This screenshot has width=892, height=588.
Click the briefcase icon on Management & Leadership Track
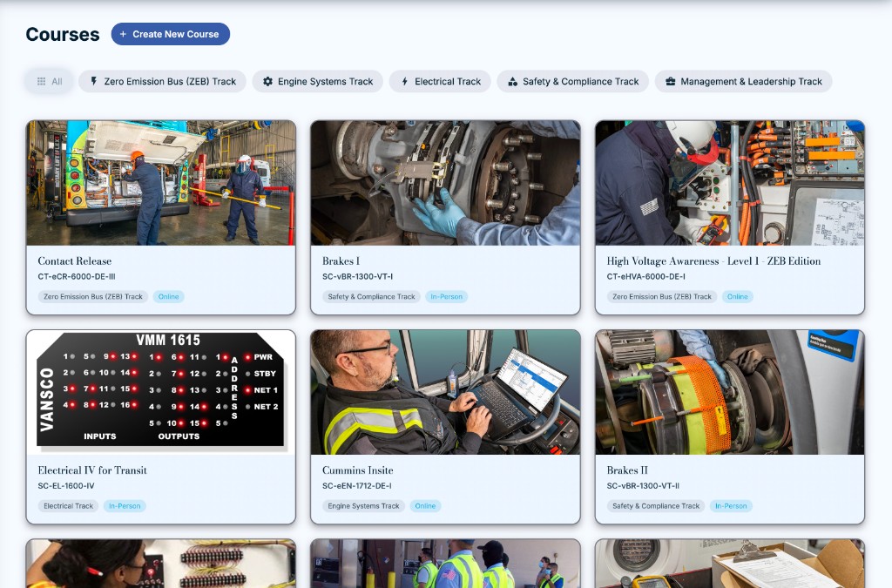click(x=671, y=81)
